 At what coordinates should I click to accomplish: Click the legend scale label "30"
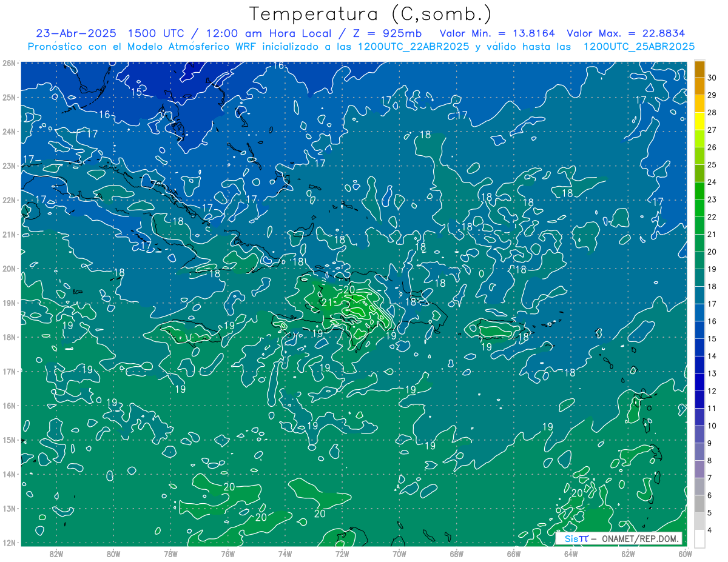point(712,78)
